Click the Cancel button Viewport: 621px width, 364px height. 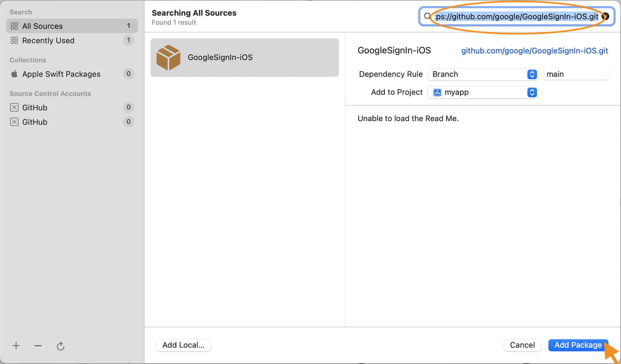[522, 345]
